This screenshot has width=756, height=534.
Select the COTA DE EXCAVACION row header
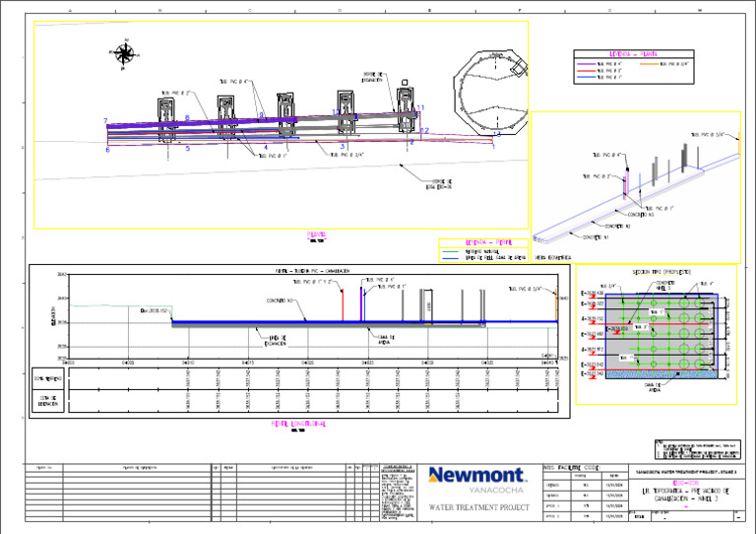pos(48,401)
